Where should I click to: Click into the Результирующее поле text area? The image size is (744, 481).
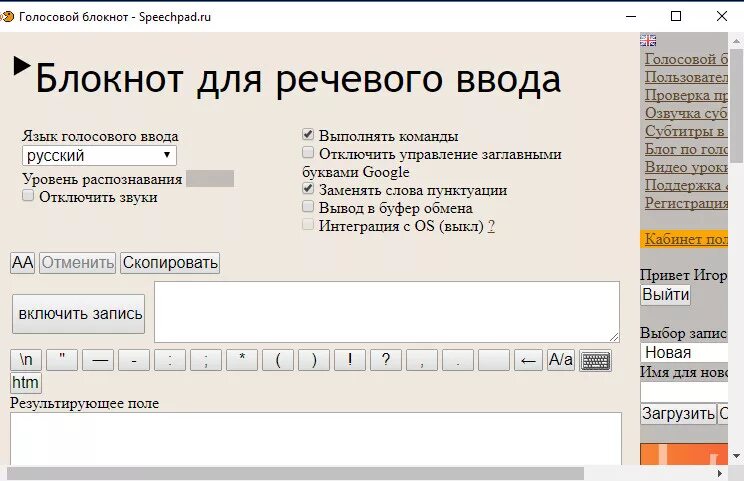tap(316, 439)
